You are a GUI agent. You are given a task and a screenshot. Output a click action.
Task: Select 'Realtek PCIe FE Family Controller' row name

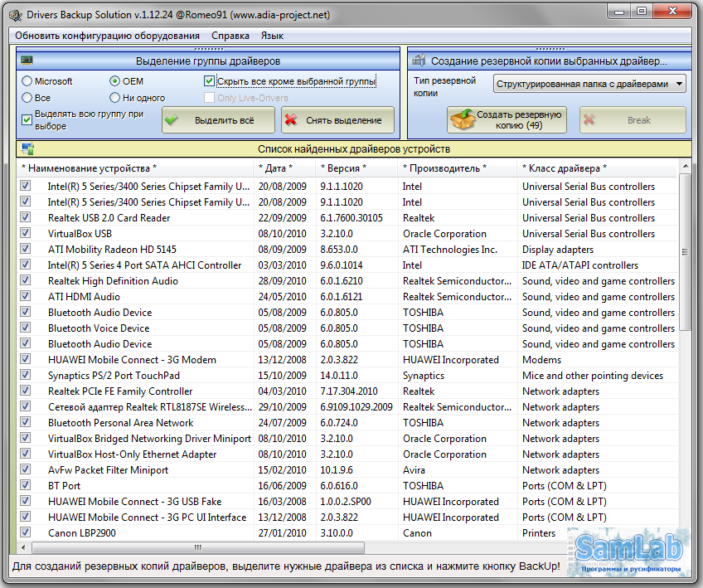(120, 391)
